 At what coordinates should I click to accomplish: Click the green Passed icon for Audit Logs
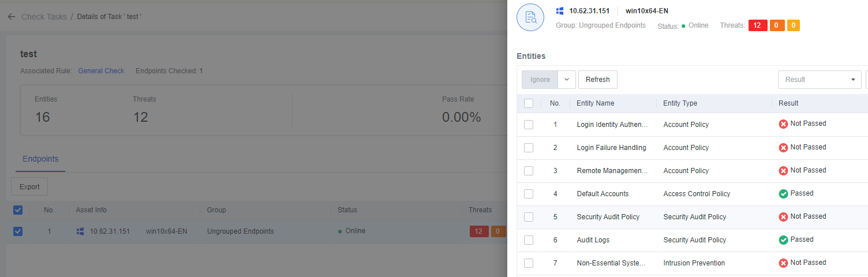[x=783, y=240]
